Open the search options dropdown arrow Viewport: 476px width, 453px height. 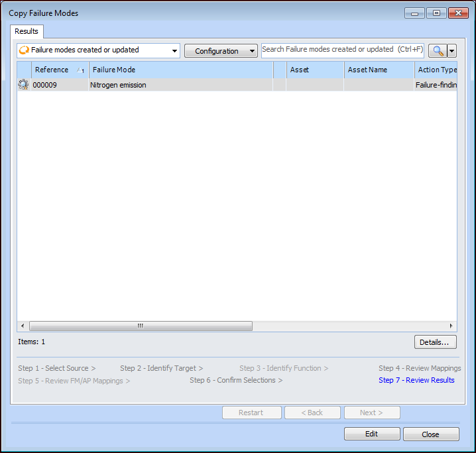pyautogui.click(x=451, y=50)
